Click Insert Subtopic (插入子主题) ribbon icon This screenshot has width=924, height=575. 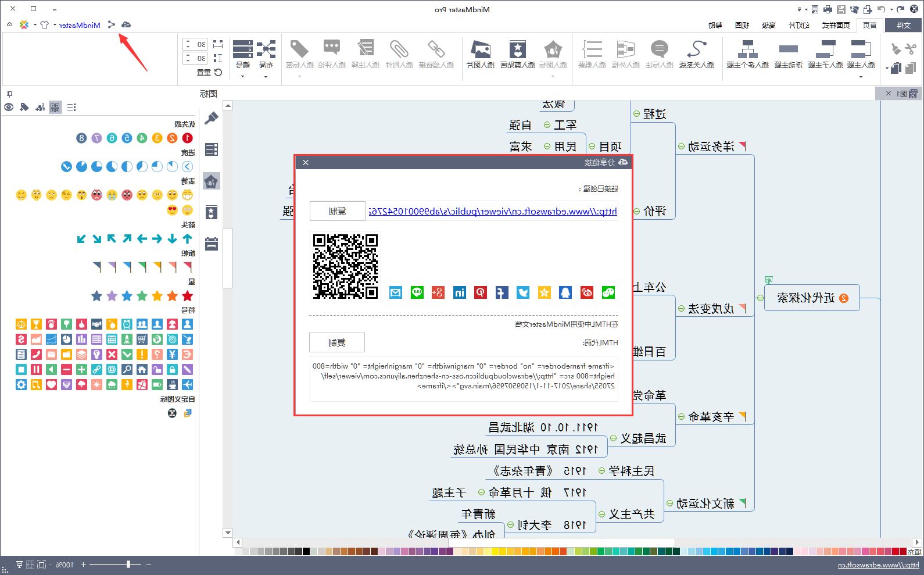826,54
